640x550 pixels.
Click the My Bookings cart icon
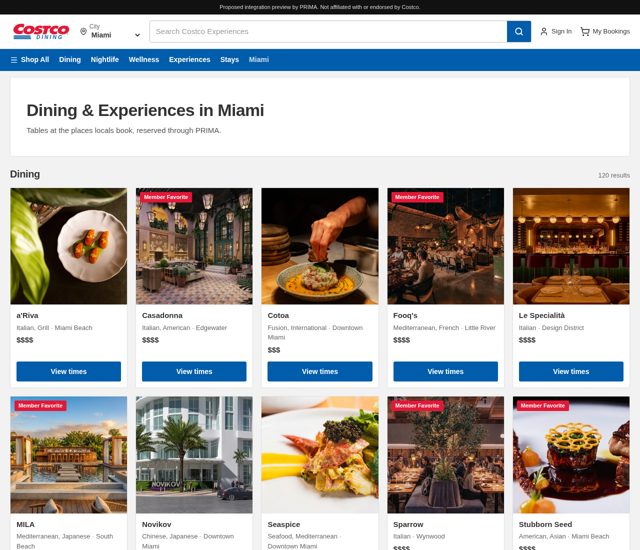[585, 31]
